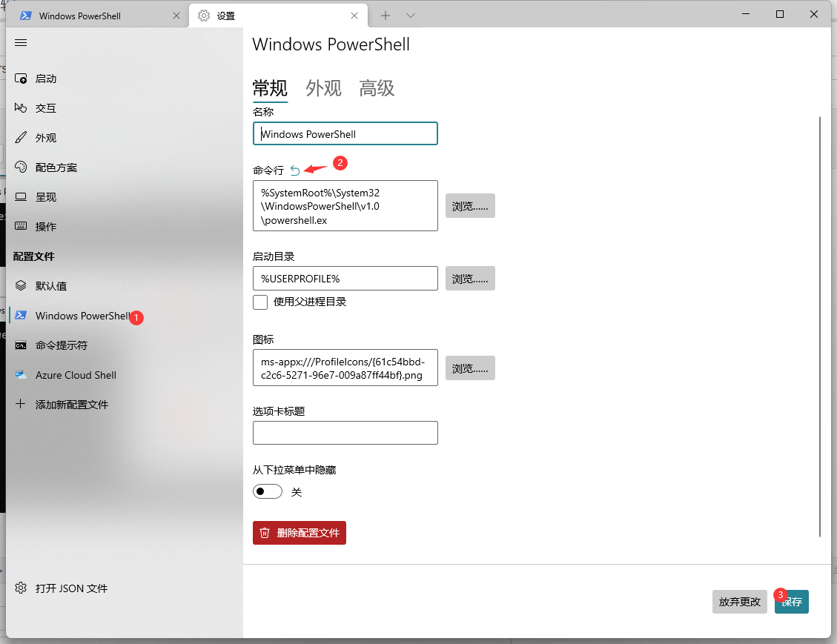
Task: Click the 交互 cursor icon
Action: coord(21,108)
